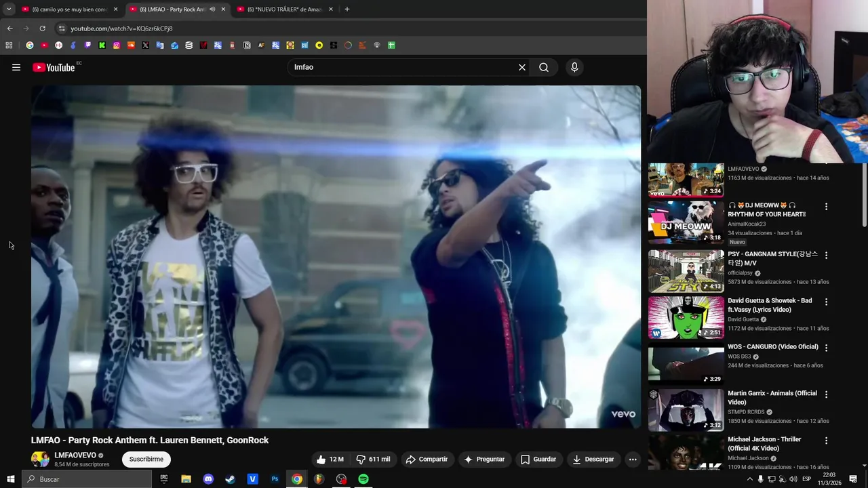Run the search with magnifier button
Viewport: 868px width, 488px height.
pos(544,67)
